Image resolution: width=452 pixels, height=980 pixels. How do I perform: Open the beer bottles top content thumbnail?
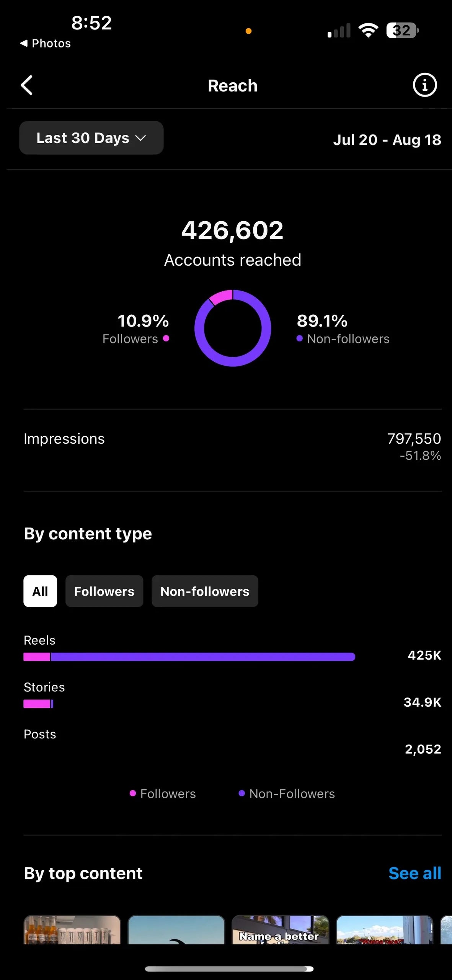72,929
